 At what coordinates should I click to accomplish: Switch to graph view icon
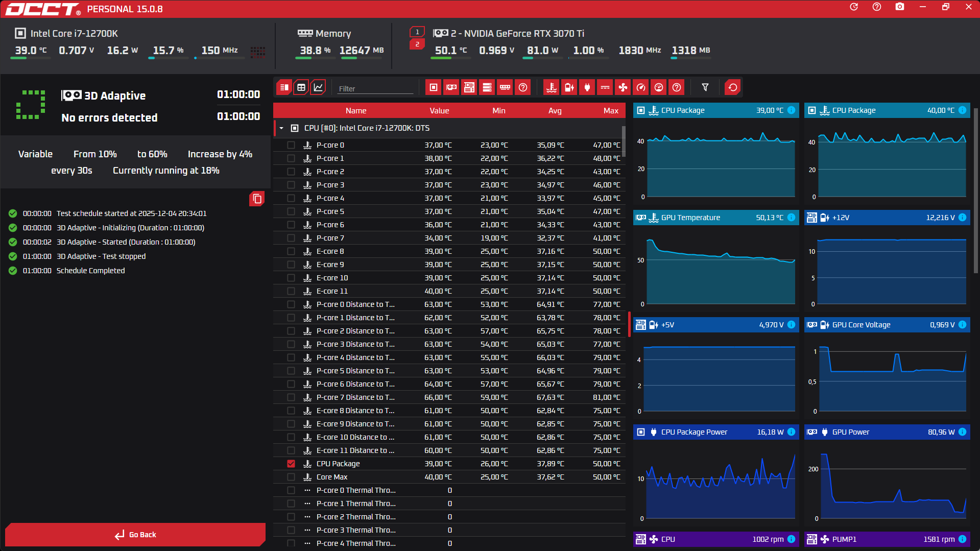tap(318, 87)
